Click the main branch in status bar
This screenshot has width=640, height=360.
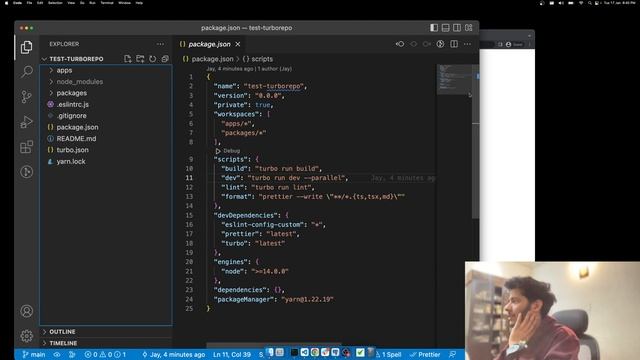point(34,354)
